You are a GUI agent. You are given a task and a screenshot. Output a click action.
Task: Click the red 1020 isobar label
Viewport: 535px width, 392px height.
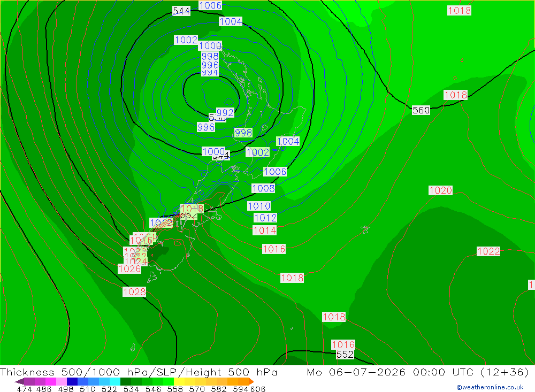coord(440,190)
